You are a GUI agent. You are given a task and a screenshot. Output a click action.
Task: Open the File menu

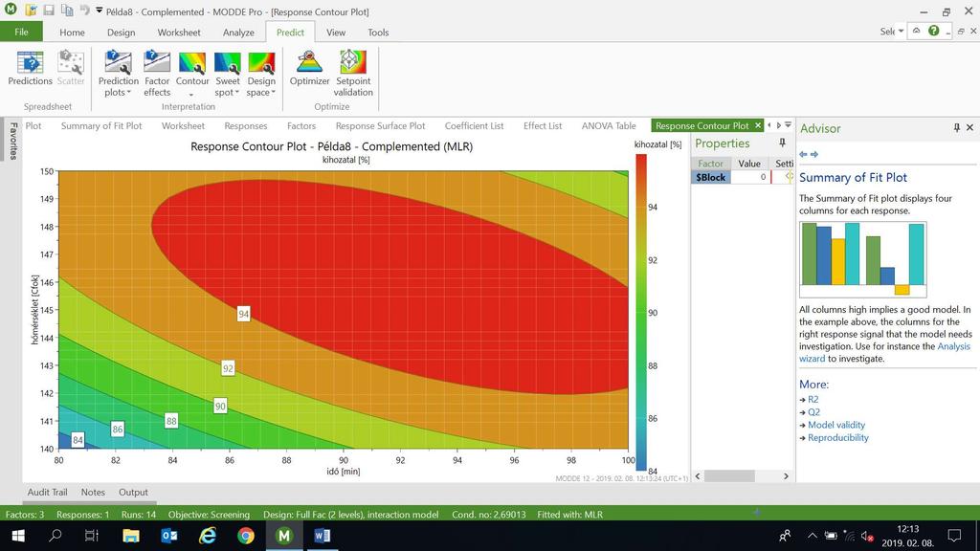click(x=21, y=32)
